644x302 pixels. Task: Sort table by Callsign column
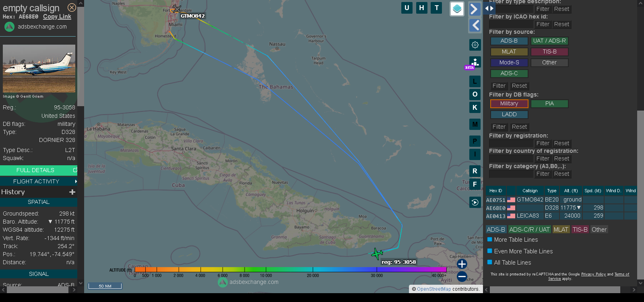point(530,191)
